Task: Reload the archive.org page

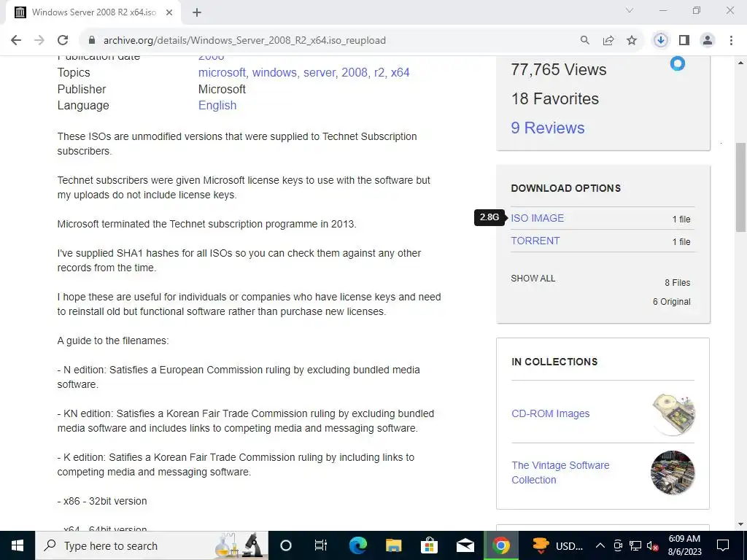Action: (63, 40)
